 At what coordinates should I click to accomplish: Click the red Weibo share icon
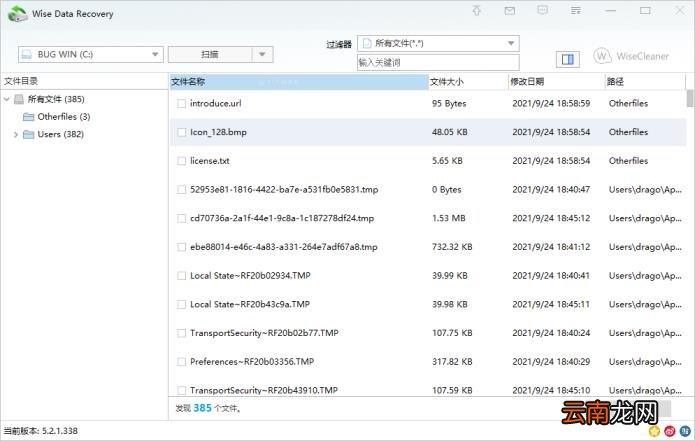[x=670, y=430]
